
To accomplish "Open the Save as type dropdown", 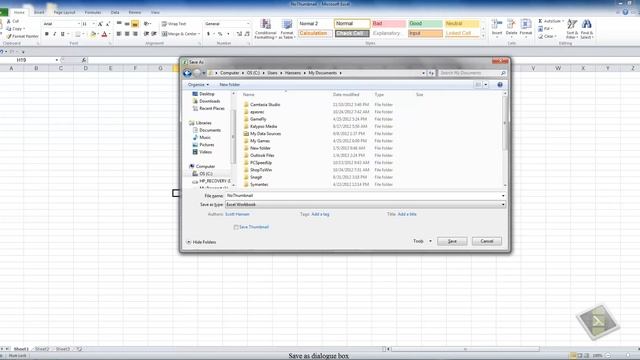I will point(365,204).
